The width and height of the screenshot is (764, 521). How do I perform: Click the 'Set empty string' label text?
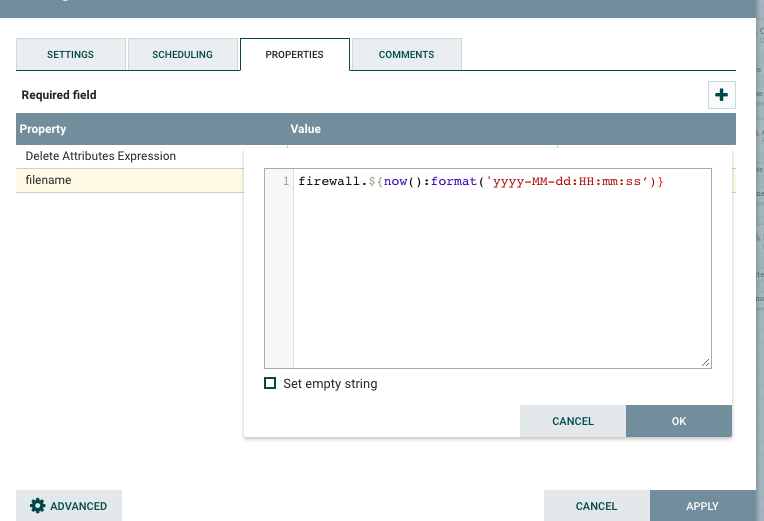[330, 383]
